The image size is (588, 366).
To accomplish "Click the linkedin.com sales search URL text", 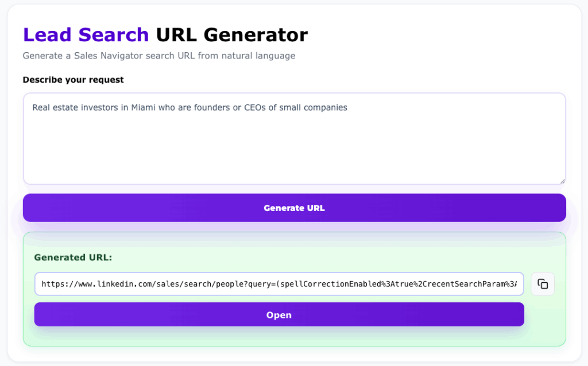I will click(280, 283).
